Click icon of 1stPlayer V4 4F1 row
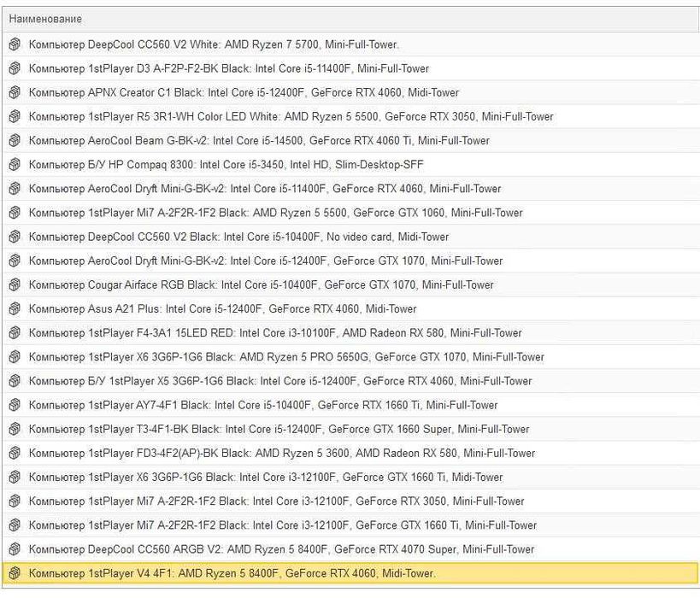The width and height of the screenshot is (700, 598). [x=15, y=573]
